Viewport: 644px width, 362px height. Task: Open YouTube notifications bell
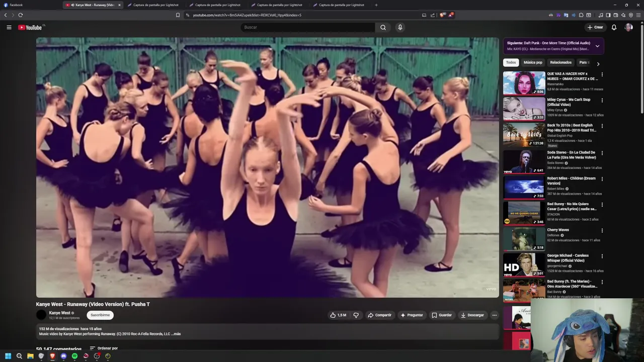coord(614,27)
